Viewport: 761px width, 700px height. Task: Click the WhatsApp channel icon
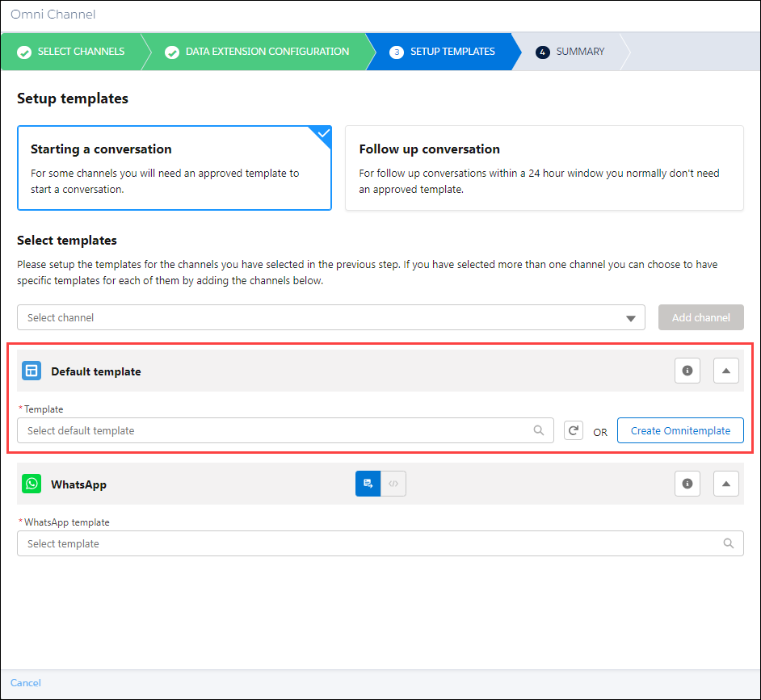[31, 483]
